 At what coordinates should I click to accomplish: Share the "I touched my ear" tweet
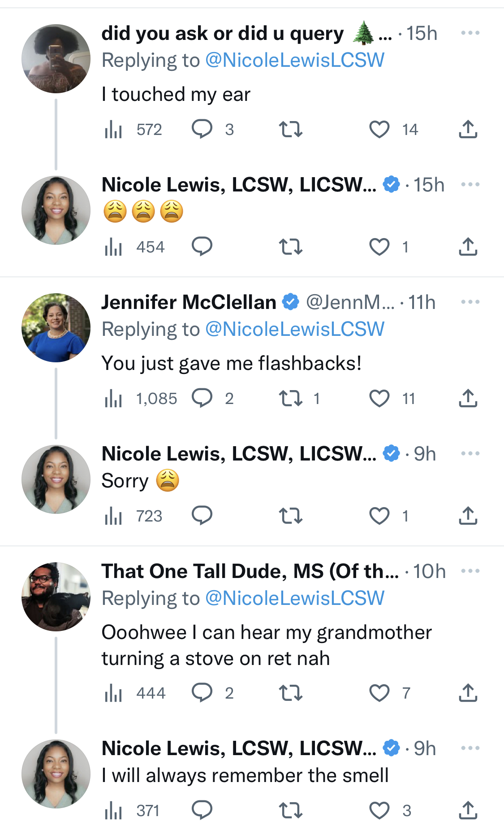pos(468,129)
